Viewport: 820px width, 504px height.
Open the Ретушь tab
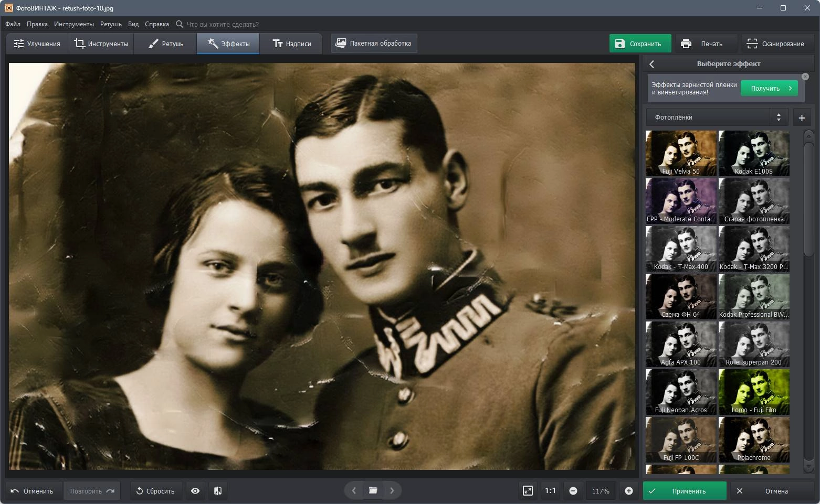(x=165, y=44)
